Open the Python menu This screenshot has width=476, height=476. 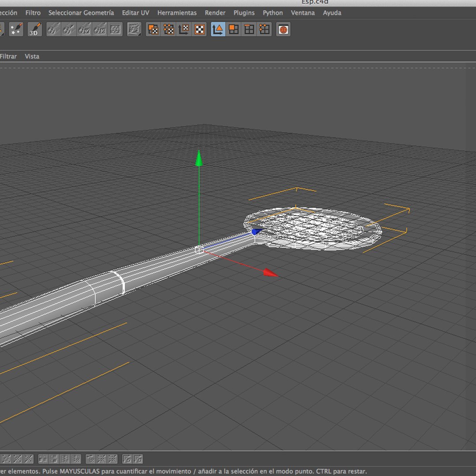point(273,13)
